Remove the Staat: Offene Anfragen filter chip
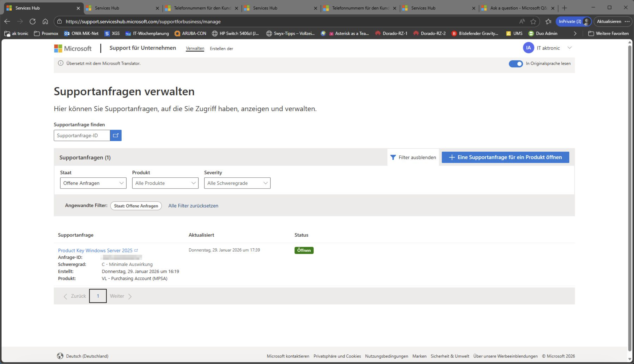 point(136,206)
